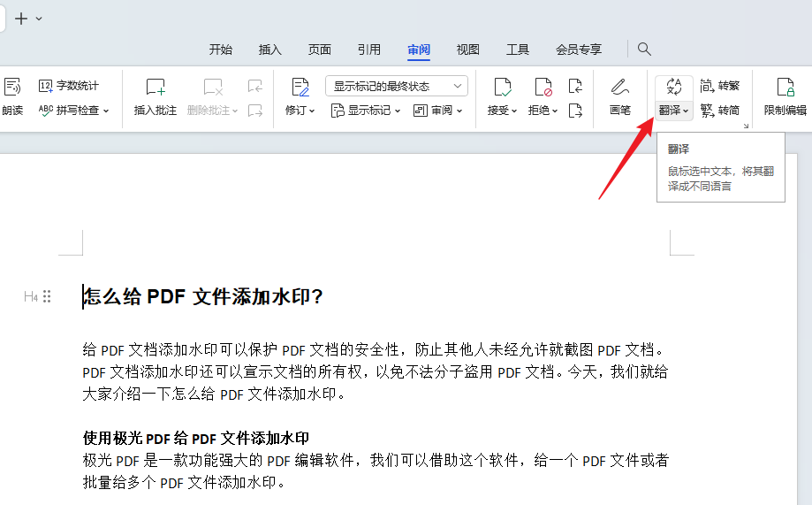Toggle 修订 track changes
This screenshot has width=812, height=505.
pos(300,87)
